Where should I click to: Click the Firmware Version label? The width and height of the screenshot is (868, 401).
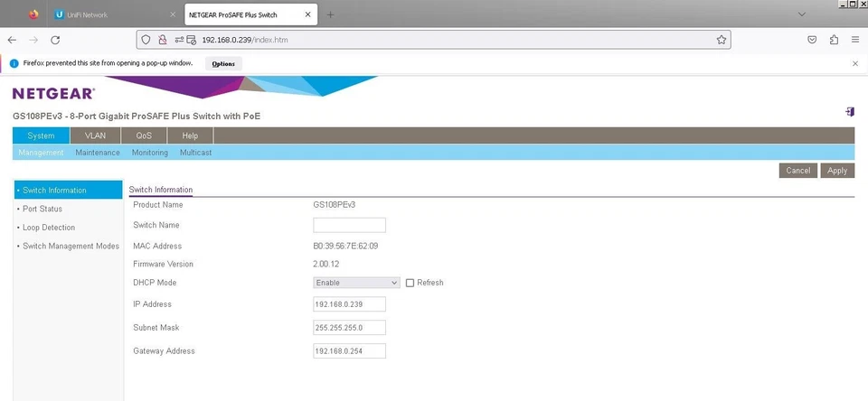(x=164, y=265)
